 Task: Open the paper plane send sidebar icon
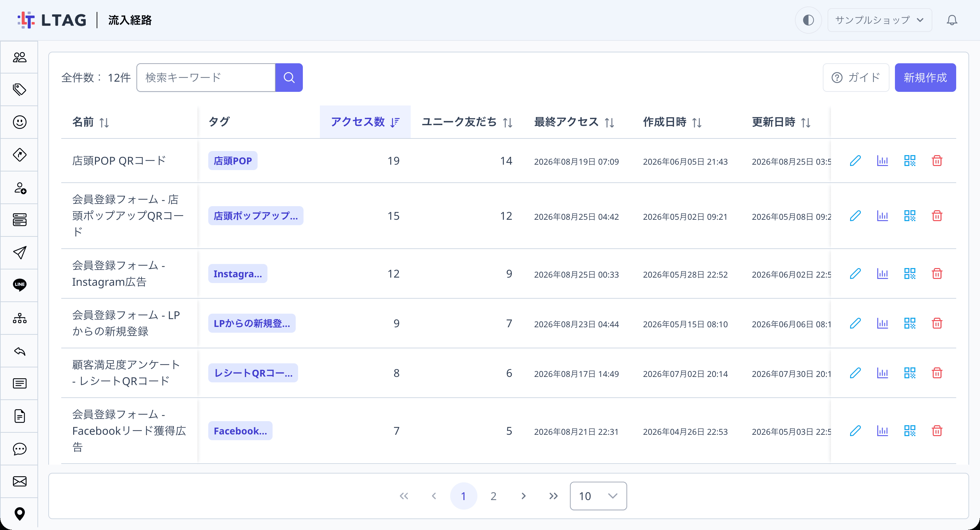(19, 252)
